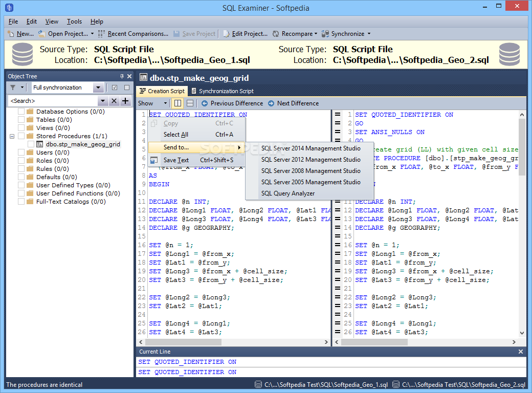The width and height of the screenshot is (532, 393).
Task: Click the Next Difference button label
Action: 298,103
